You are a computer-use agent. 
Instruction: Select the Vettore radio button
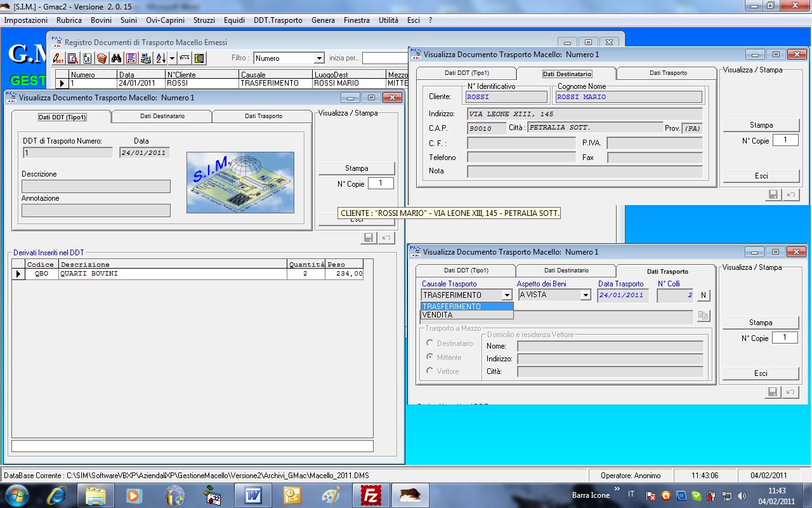click(x=430, y=371)
